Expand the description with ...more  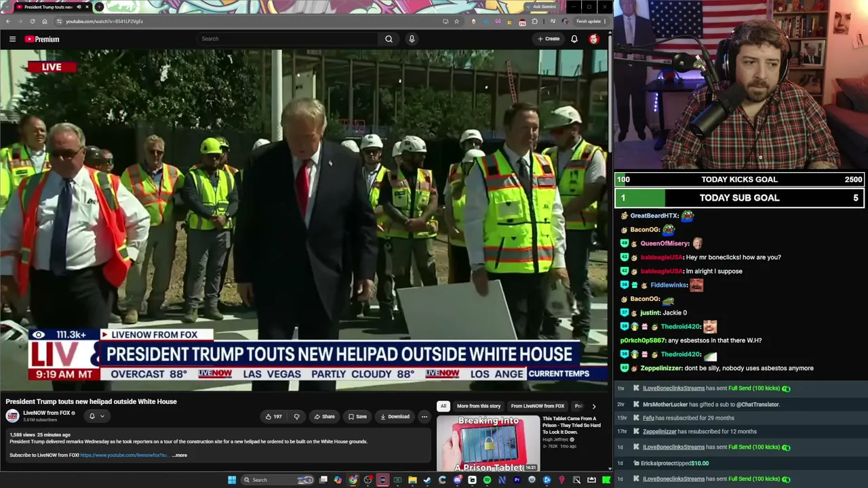tap(180, 455)
